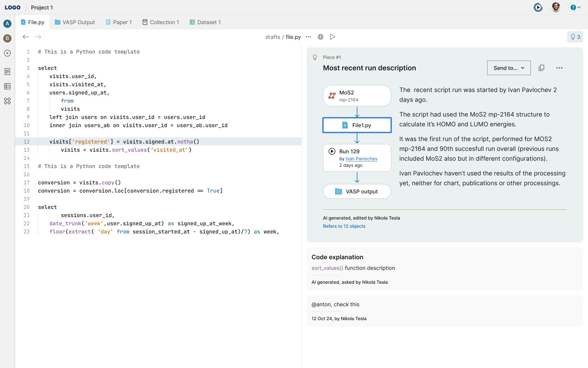Image resolution: width=588 pixels, height=368 pixels.
Task: Open the help menu dropdown
Action: (x=575, y=7)
